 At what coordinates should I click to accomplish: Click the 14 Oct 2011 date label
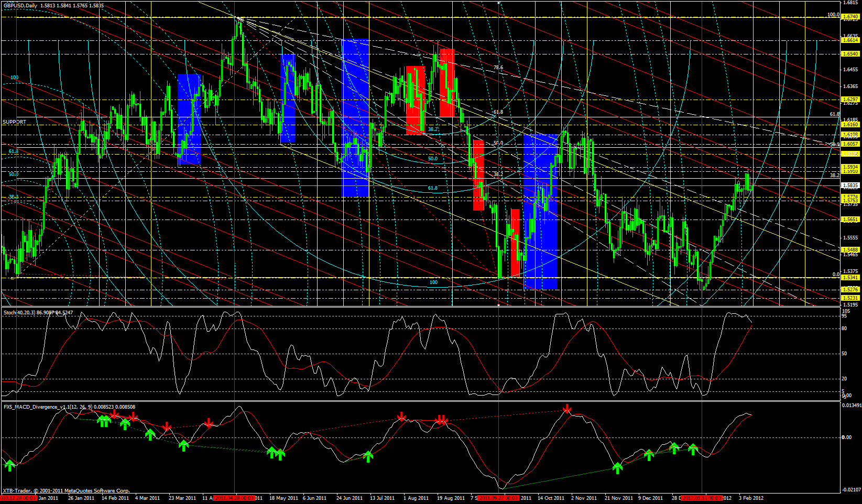[551, 498]
